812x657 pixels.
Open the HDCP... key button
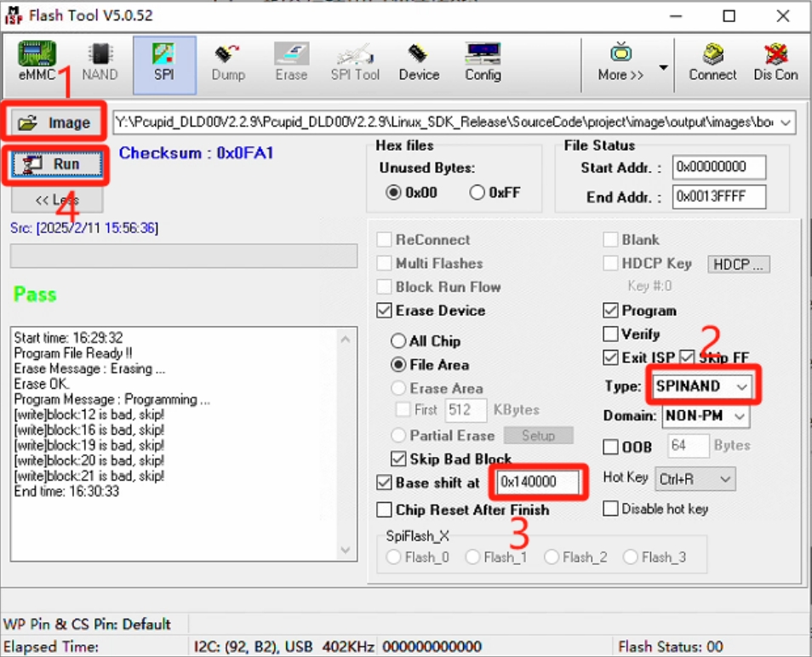point(739,265)
